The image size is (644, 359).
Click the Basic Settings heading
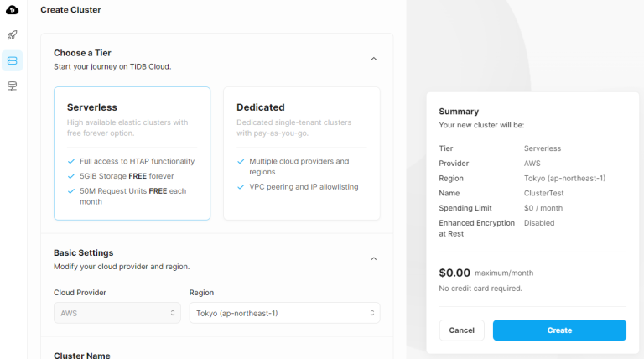tap(83, 253)
